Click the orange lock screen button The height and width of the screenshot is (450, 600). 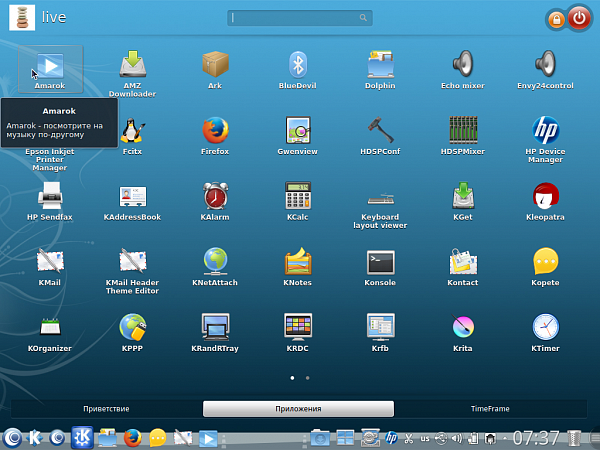point(556,19)
